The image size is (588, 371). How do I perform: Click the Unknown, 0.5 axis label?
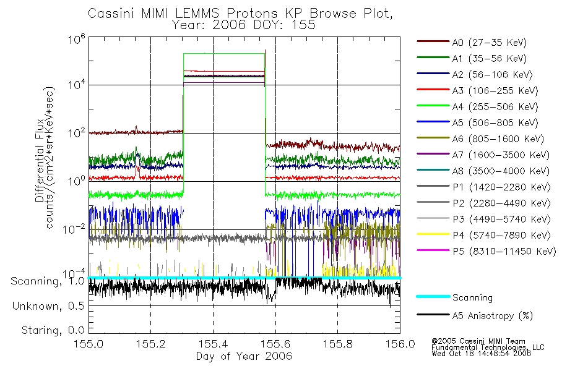[x=48, y=306]
